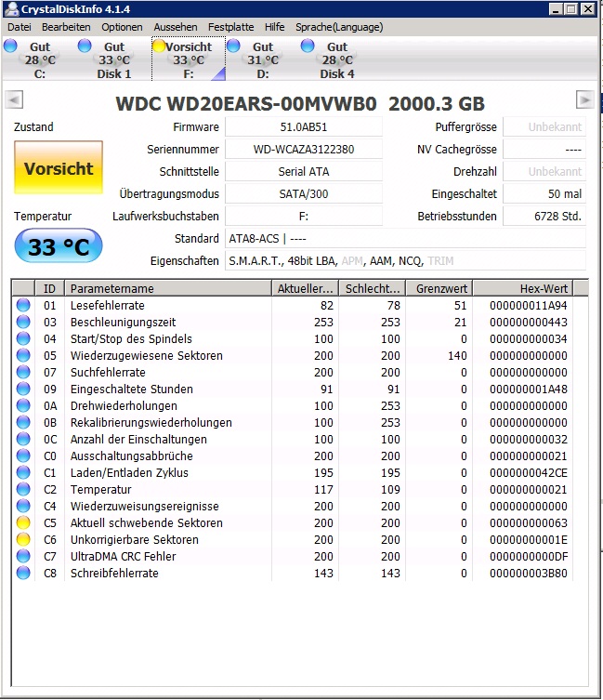Click the Firmware field 51.0AB51
Screen dimensions: 603x700
point(304,126)
